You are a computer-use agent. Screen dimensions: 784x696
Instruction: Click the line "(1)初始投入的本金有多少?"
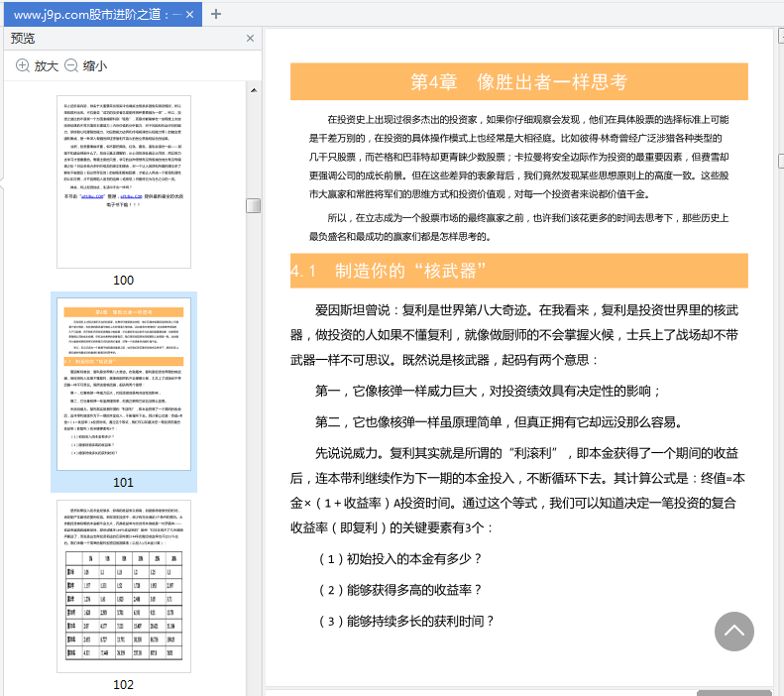pos(400,558)
